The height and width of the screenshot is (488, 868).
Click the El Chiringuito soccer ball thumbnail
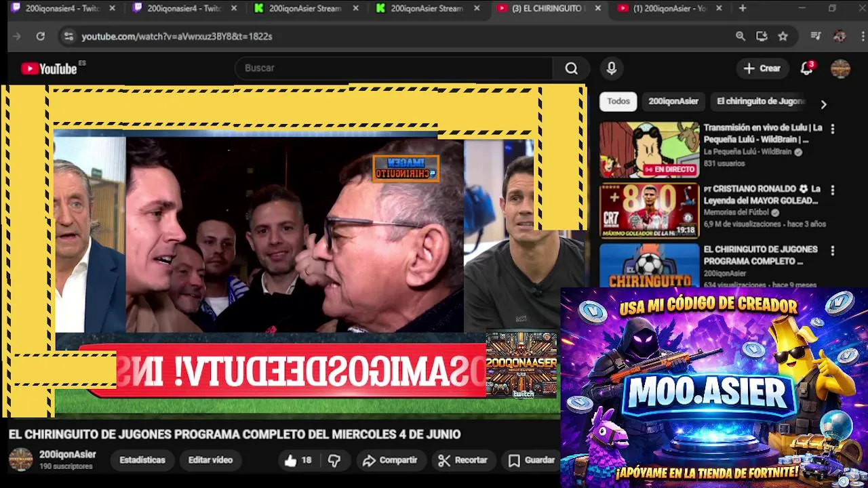click(649, 265)
